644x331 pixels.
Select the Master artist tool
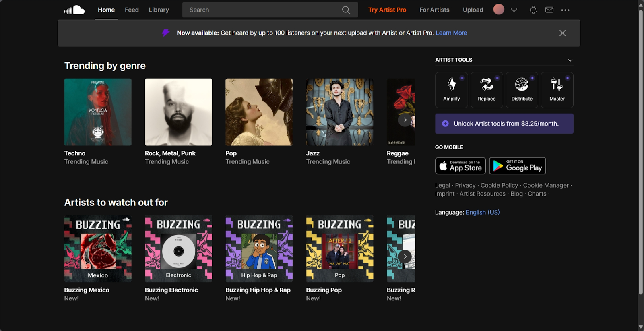(557, 90)
